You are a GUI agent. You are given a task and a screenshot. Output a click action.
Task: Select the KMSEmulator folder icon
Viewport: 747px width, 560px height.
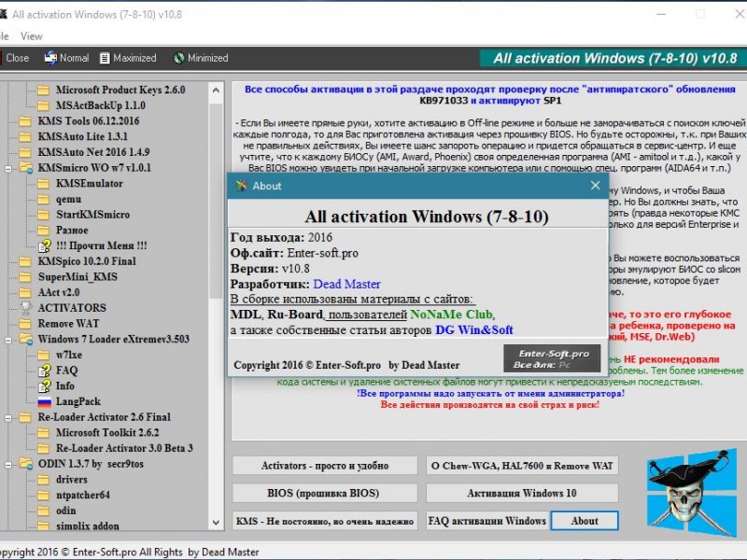(44, 183)
